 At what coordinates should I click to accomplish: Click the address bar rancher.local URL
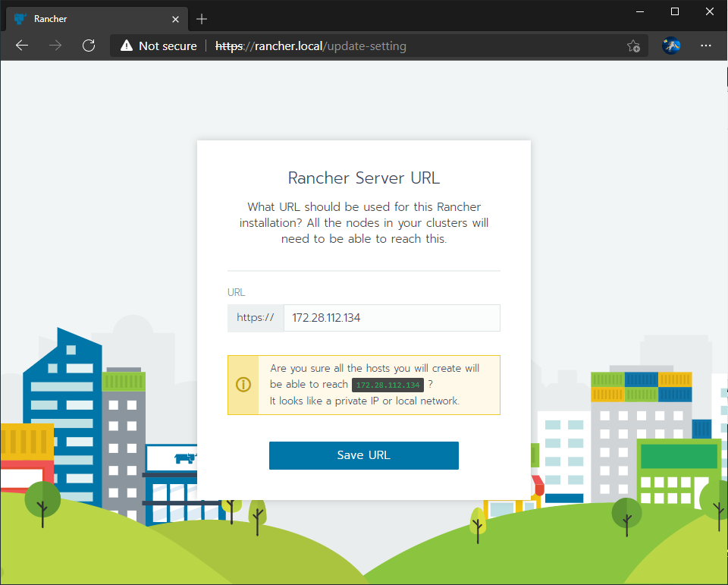point(311,46)
